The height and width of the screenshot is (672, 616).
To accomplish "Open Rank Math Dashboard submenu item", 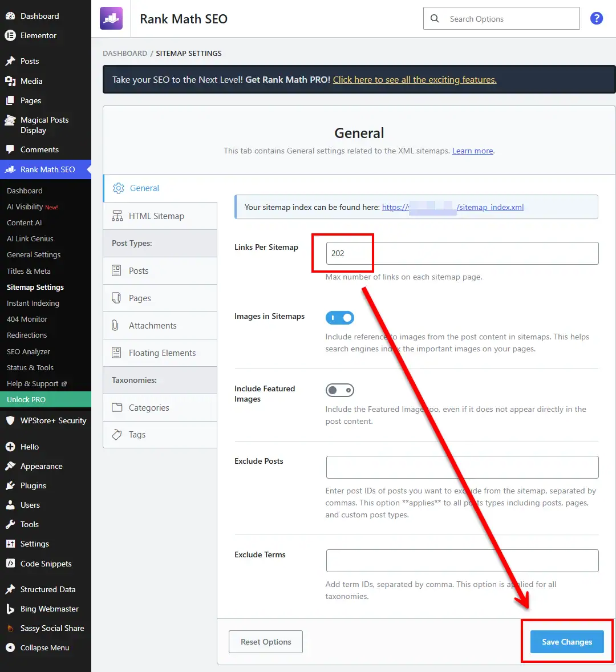I will click(25, 191).
